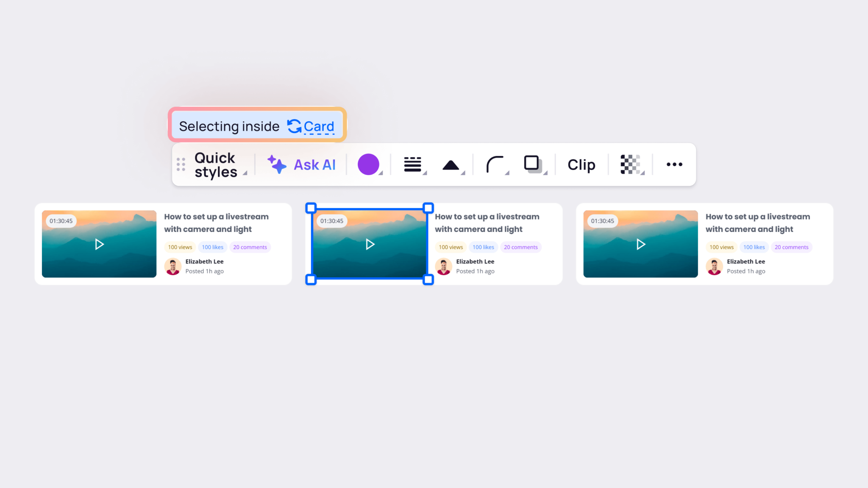868x488 pixels.
Task: Click the toolbar drag handle dots
Action: [x=181, y=165]
